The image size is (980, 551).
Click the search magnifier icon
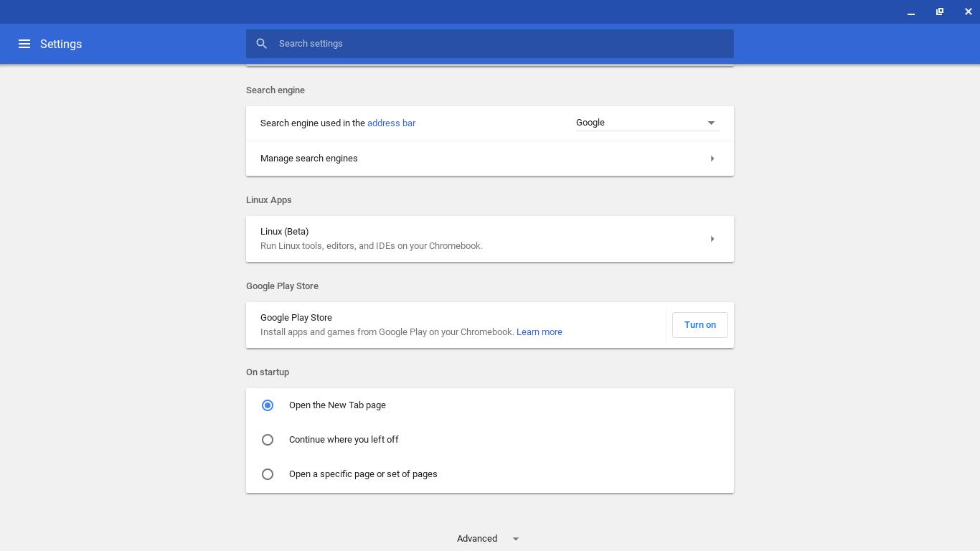(262, 44)
